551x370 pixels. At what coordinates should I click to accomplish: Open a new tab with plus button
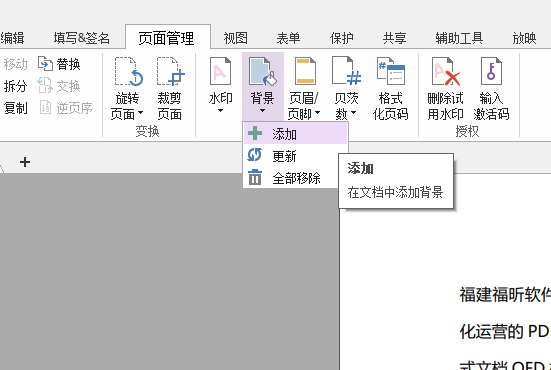tap(25, 162)
